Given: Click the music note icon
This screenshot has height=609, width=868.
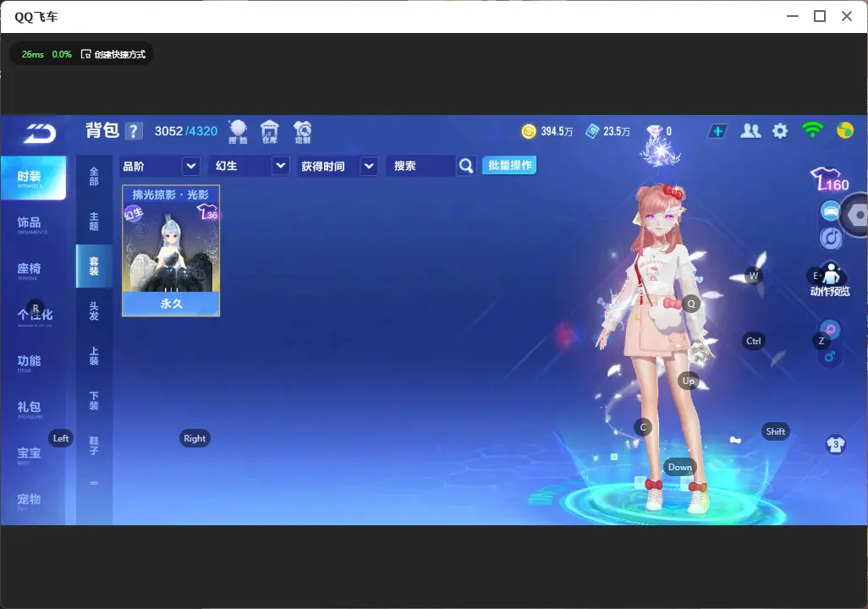Looking at the screenshot, I should [x=831, y=238].
